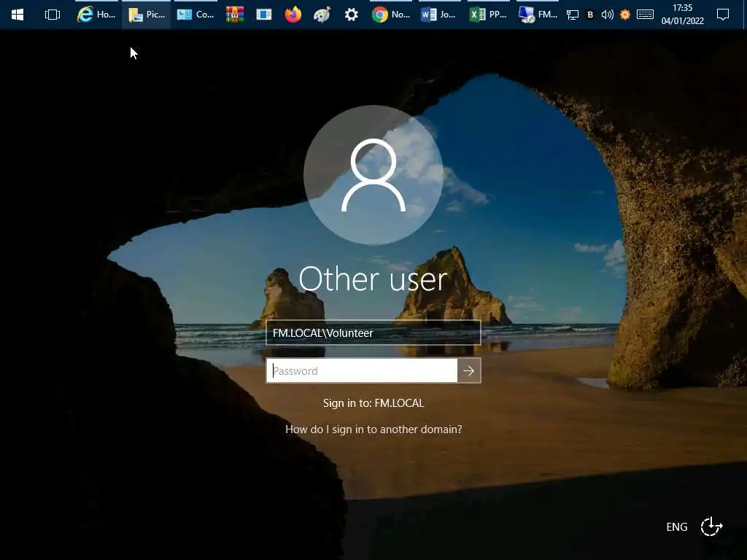
Task: Open Task View from the taskbar
Action: tap(53, 15)
